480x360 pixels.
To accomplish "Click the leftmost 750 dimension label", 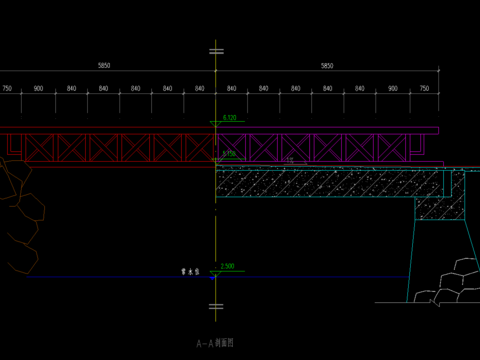I will click(7, 88).
